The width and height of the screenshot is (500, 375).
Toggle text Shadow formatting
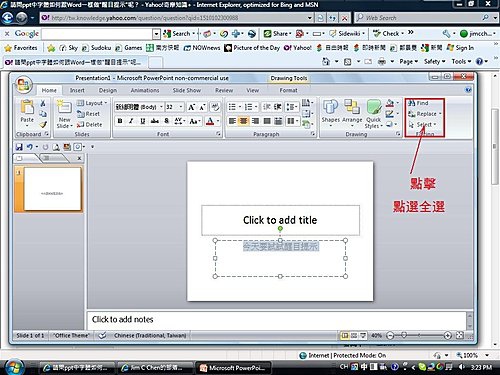pos(166,121)
